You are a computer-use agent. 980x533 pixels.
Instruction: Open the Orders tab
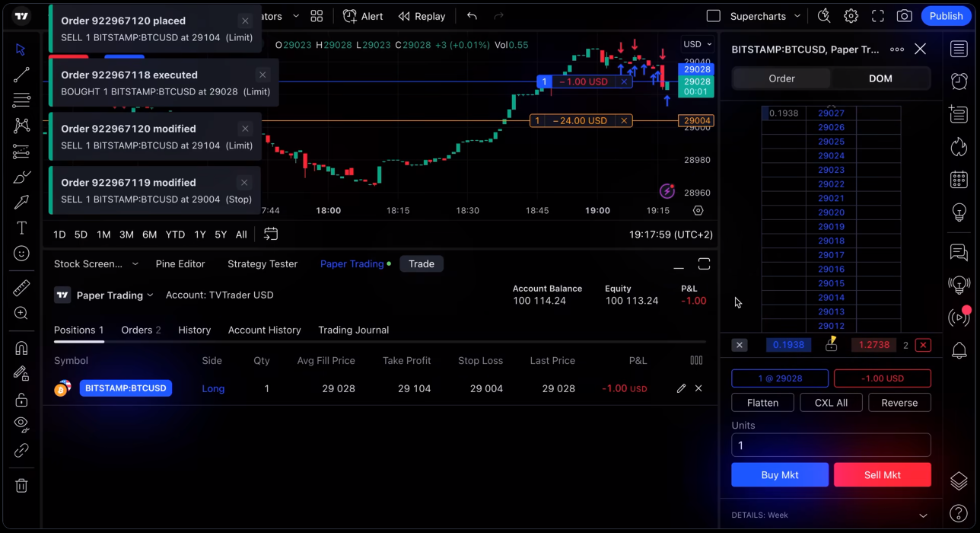(141, 330)
